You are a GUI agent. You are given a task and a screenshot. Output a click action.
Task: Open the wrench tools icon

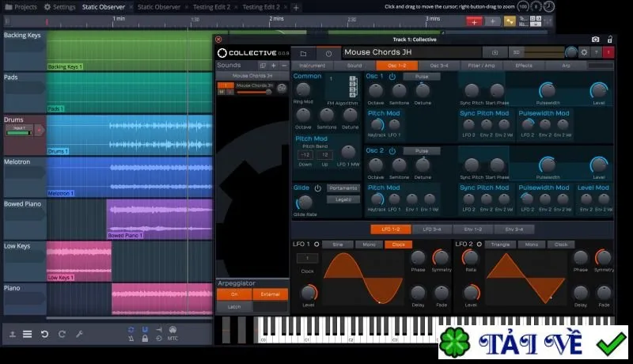[x=79, y=334]
